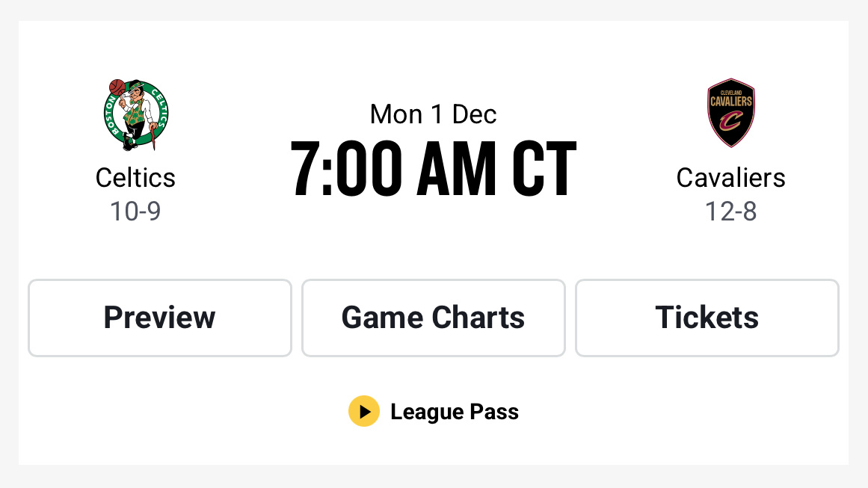
Task: Click the Cavaliers 12-8 record
Action: click(730, 211)
